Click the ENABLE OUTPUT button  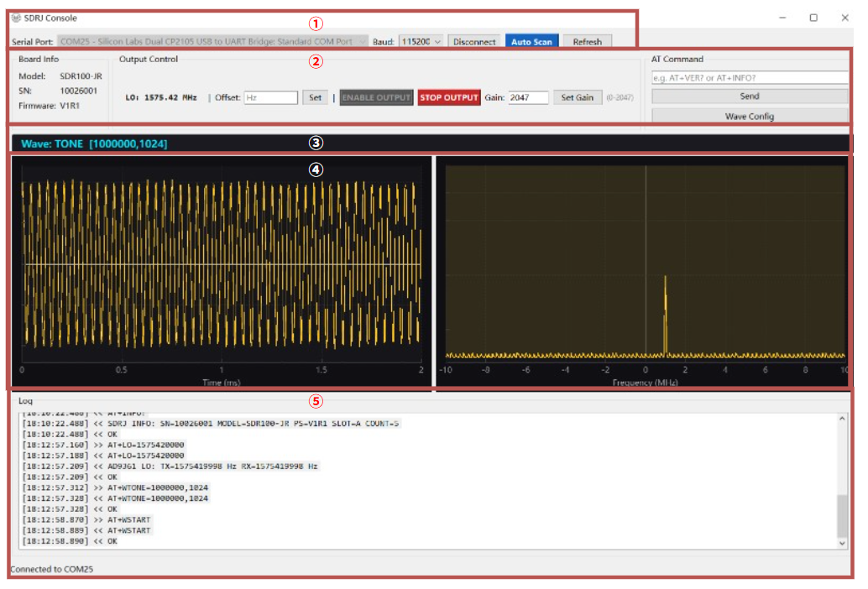point(376,98)
